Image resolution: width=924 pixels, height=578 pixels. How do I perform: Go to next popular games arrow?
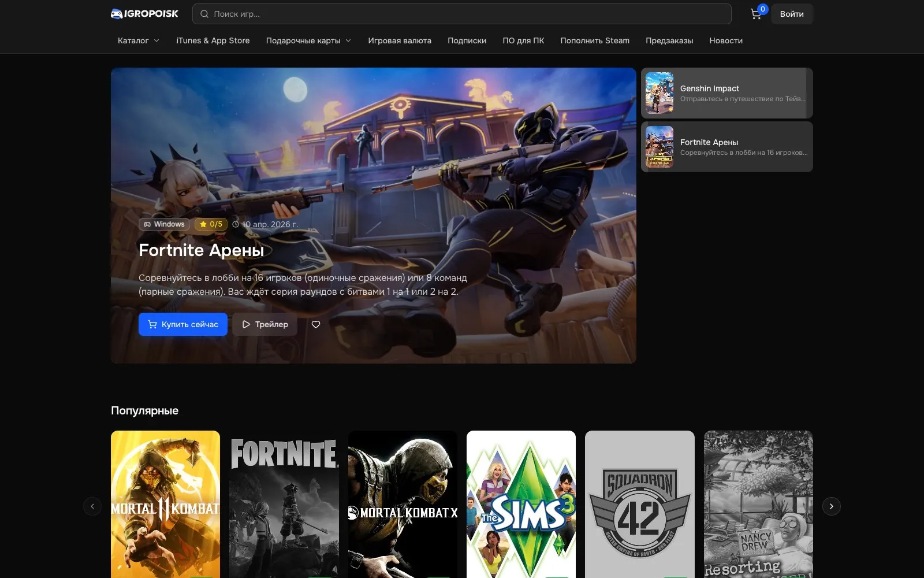pos(832,506)
